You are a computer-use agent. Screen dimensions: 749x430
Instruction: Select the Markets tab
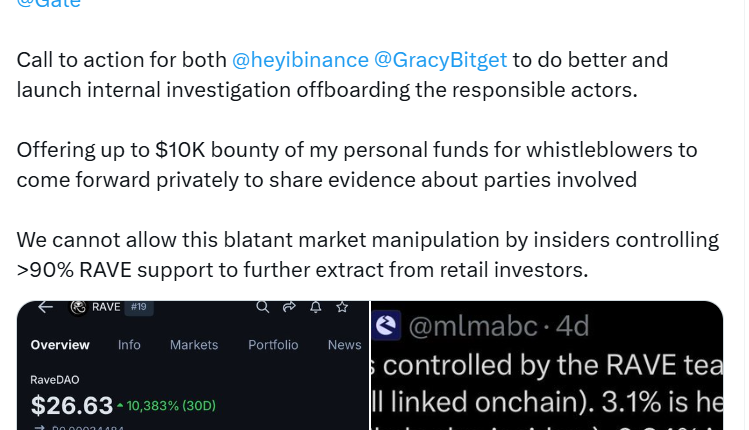194,345
